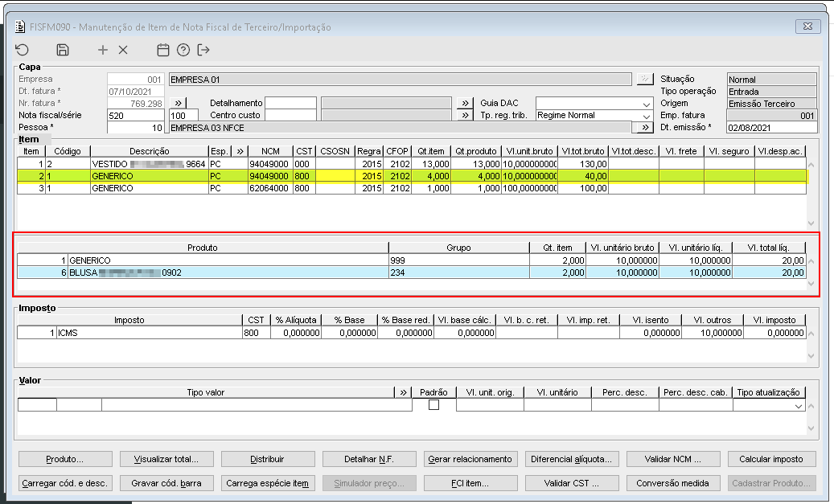The image size is (834, 504).
Task: Open the Tp. reg. trib. dropdown
Action: [x=647, y=116]
